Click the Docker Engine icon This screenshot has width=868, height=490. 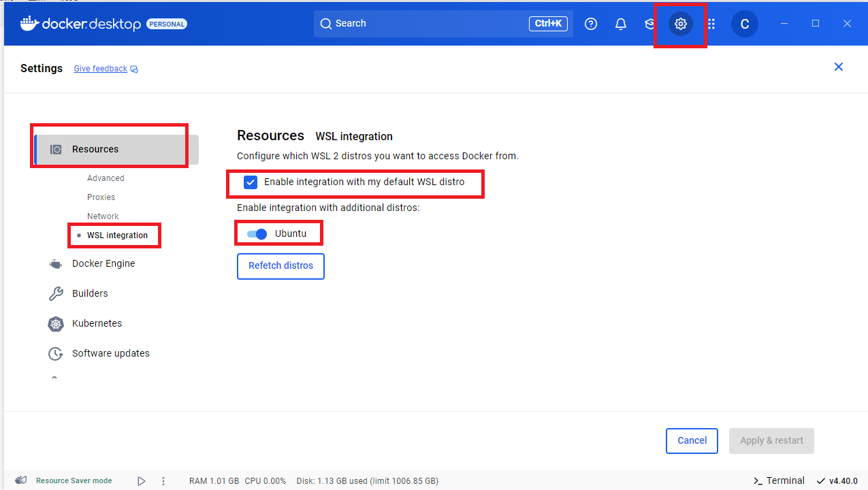56,263
